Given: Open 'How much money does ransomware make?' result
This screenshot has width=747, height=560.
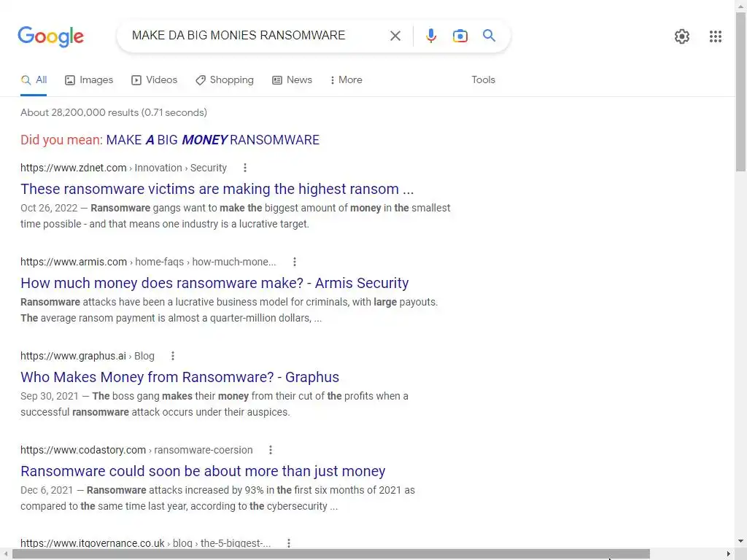Looking at the screenshot, I should (x=214, y=283).
